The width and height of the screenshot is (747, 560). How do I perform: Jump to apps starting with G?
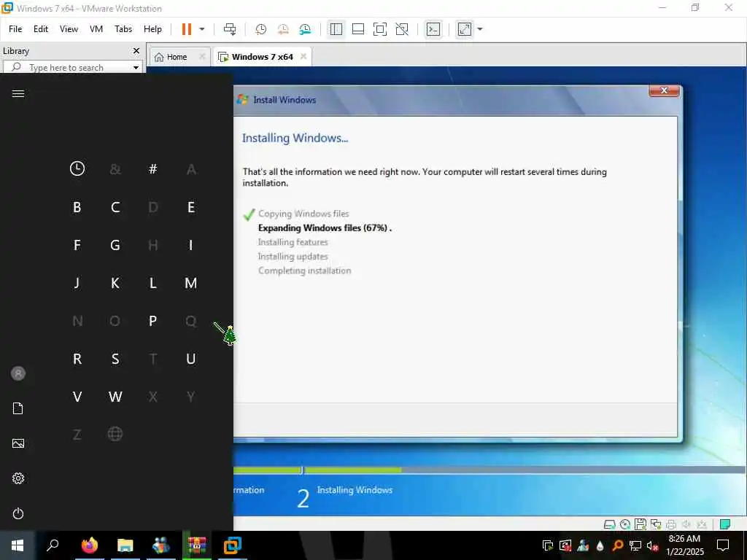(x=115, y=245)
